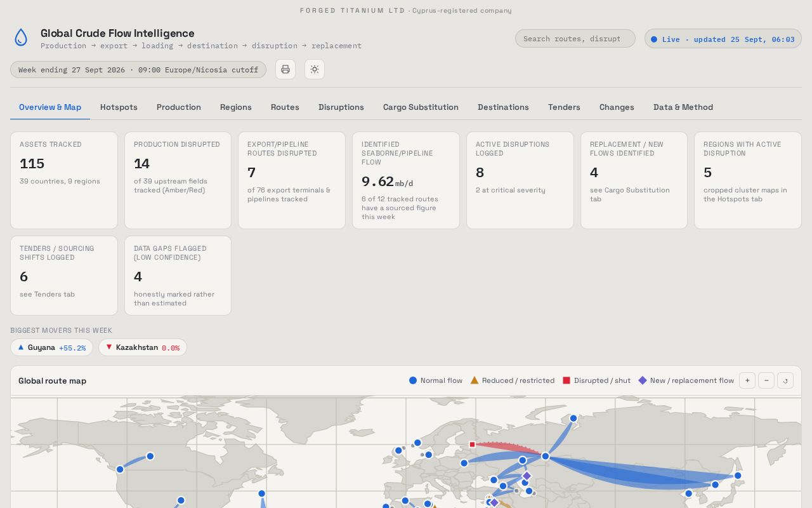Click the Reduced / restricted legend entry

[512, 380]
